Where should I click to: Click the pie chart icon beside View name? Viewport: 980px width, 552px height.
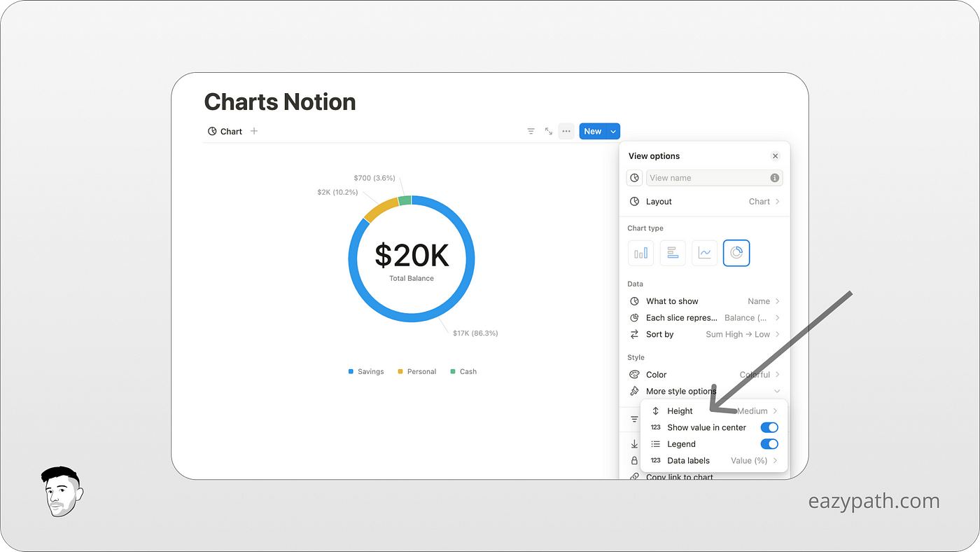[x=633, y=177]
